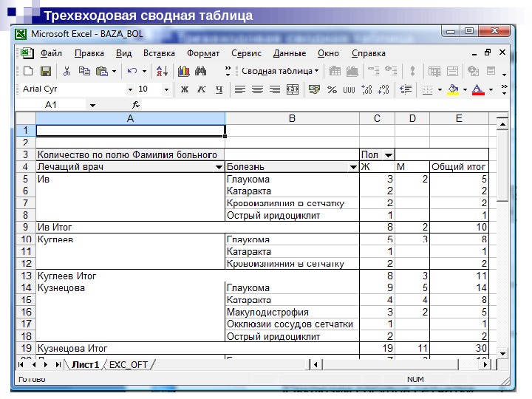Image resolution: width=532 pixels, height=399 pixels.
Task: Open the Arial Cyr font list
Action: [x=130, y=90]
